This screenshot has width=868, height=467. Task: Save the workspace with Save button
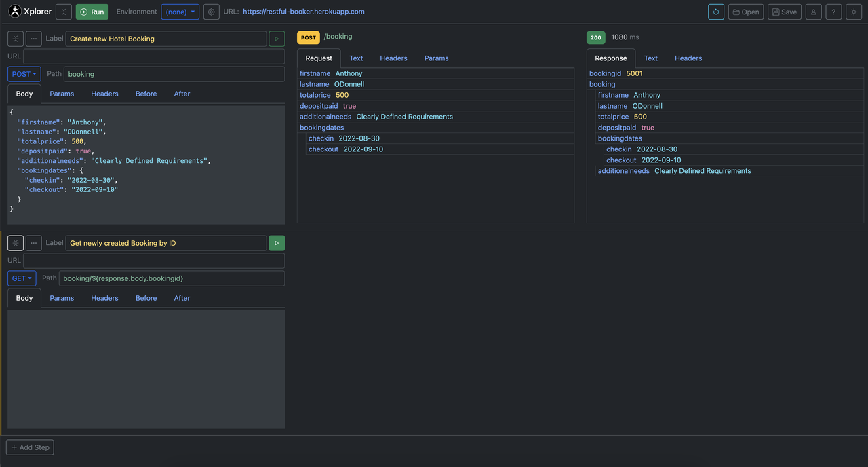click(785, 12)
